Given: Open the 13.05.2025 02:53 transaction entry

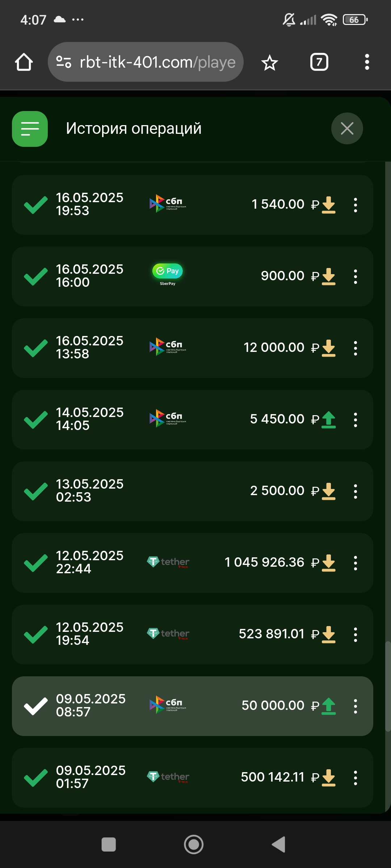Looking at the screenshot, I should 192,491.
